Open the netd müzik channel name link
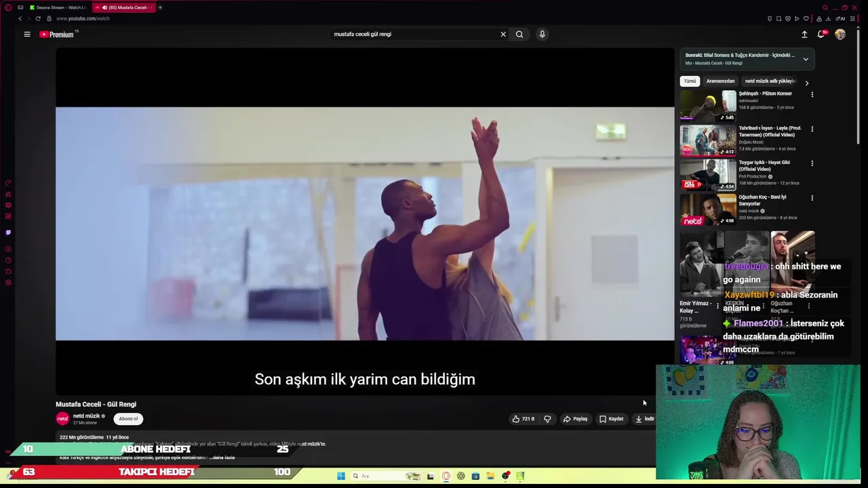 (86, 416)
